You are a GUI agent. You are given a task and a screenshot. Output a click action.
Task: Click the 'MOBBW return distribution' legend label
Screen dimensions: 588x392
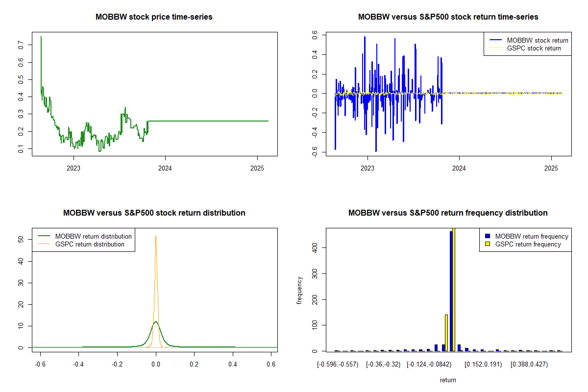tap(93, 236)
